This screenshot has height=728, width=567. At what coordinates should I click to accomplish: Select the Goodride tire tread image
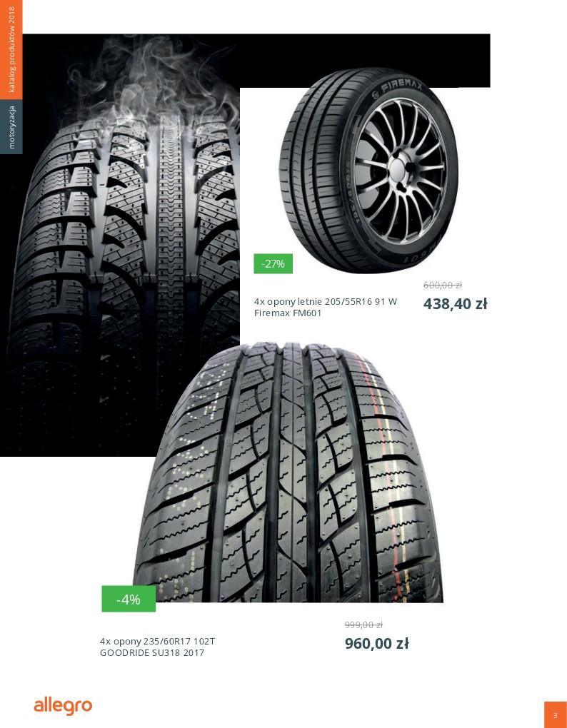click(x=288, y=472)
